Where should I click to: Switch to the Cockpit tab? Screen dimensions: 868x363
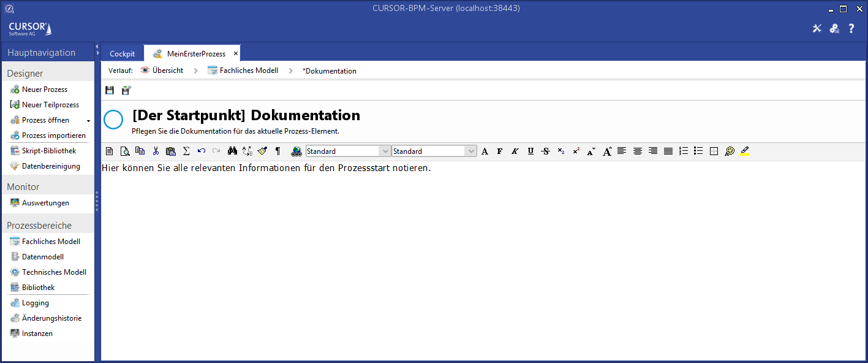coord(122,54)
